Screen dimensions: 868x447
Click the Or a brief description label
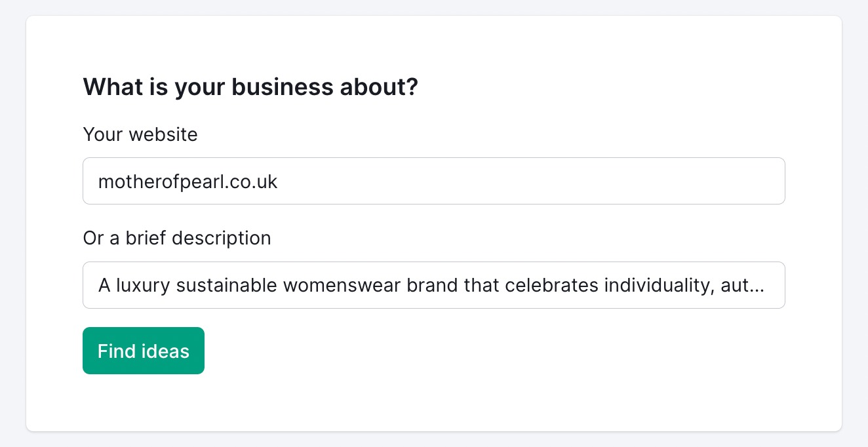pos(176,238)
